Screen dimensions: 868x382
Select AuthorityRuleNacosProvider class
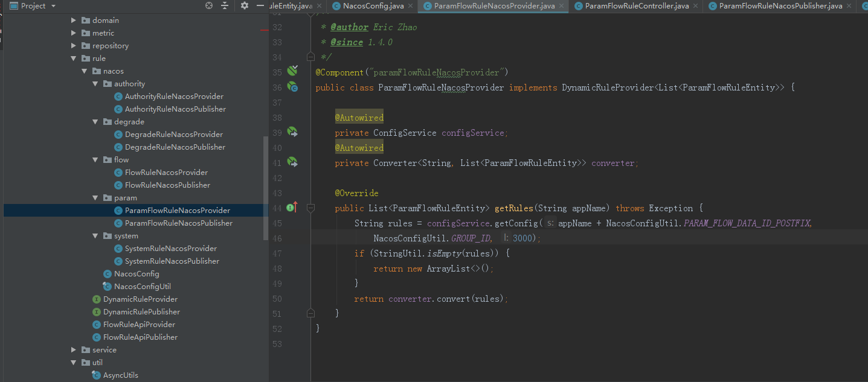pyautogui.click(x=174, y=97)
